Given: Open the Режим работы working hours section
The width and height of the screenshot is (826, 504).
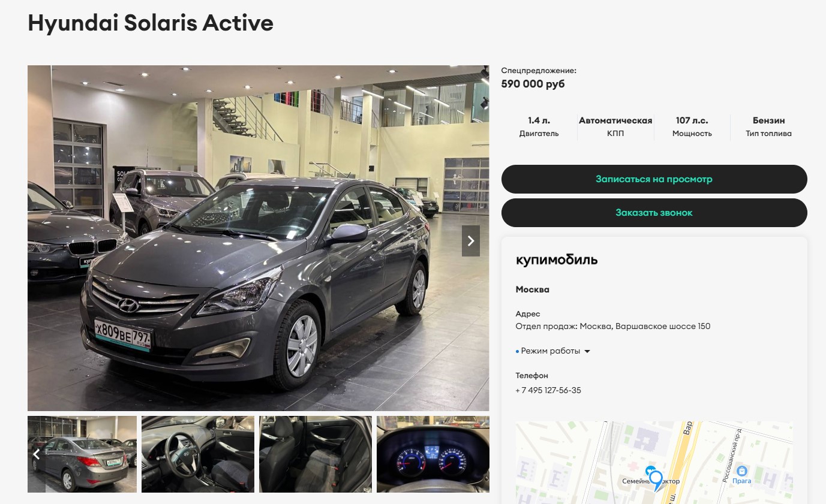Looking at the screenshot, I should click(551, 351).
